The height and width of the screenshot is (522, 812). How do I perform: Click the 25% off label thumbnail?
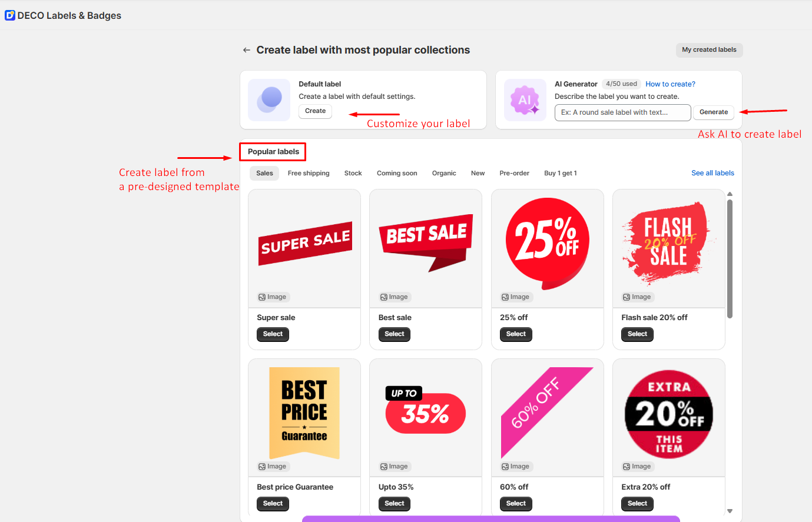tap(547, 244)
